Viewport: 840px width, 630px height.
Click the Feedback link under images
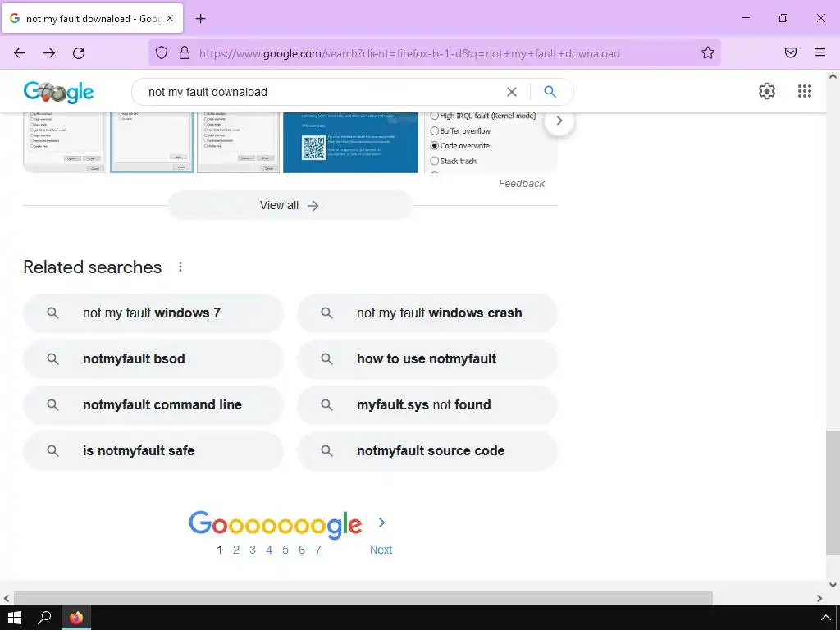click(521, 183)
